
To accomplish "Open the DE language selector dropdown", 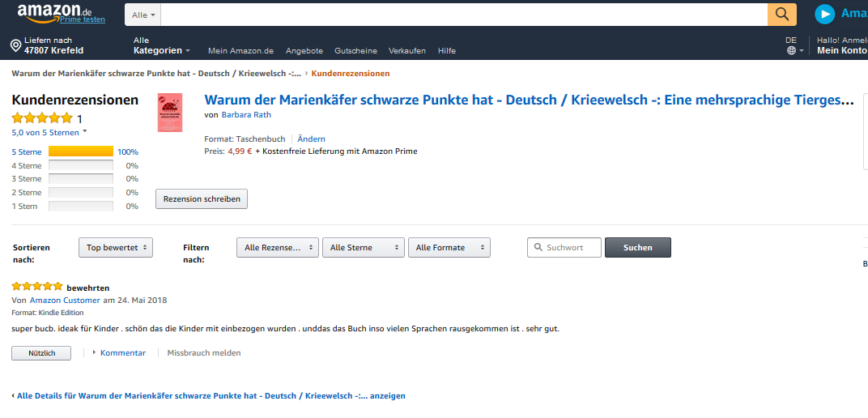I will point(794,45).
